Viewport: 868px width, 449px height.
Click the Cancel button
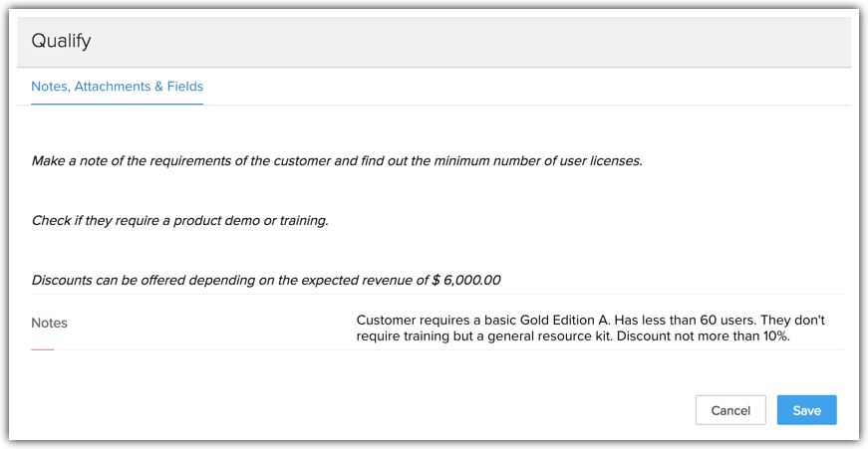coord(730,410)
